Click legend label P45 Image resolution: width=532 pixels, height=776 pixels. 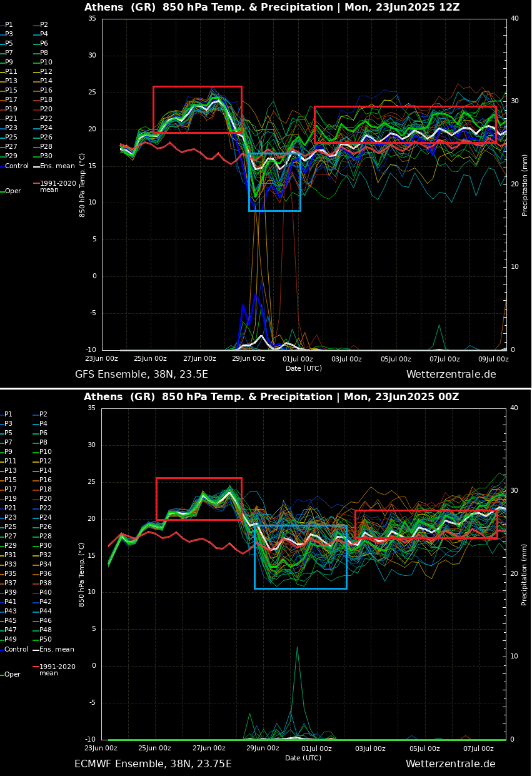click(11, 621)
